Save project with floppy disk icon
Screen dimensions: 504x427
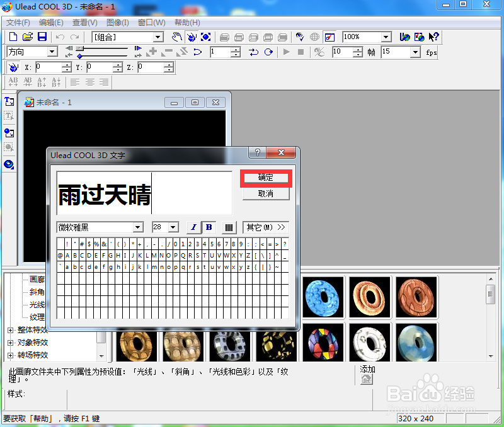pos(42,37)
